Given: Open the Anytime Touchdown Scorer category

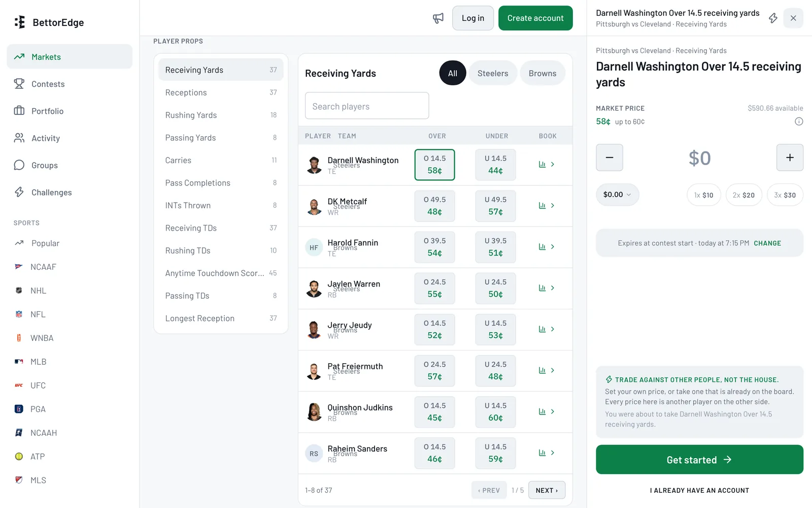Looking at the screenshot, I should 221,273.
